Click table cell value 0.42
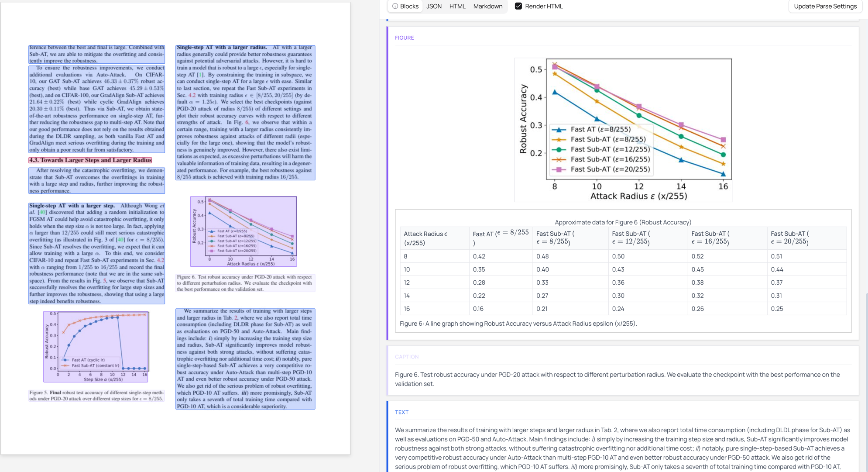 coord(479,256)
